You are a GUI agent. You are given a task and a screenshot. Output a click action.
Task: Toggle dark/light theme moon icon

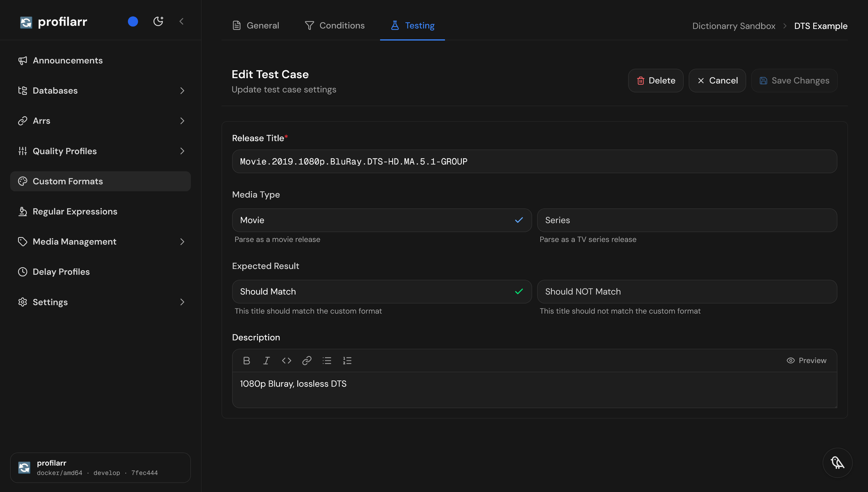pyautogui.click(x=158, y=21)
